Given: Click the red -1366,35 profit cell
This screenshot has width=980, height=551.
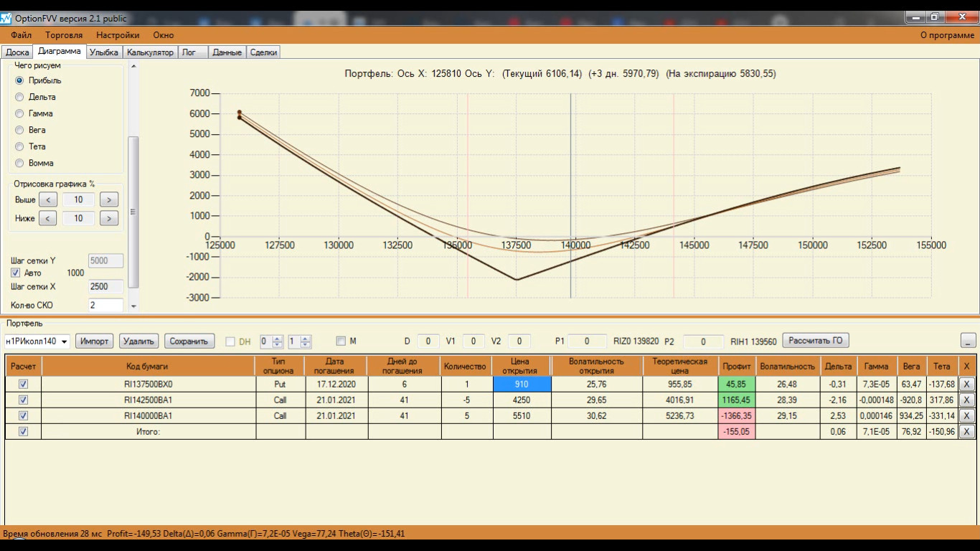Looking at the screenshot, I should point(737,415).
